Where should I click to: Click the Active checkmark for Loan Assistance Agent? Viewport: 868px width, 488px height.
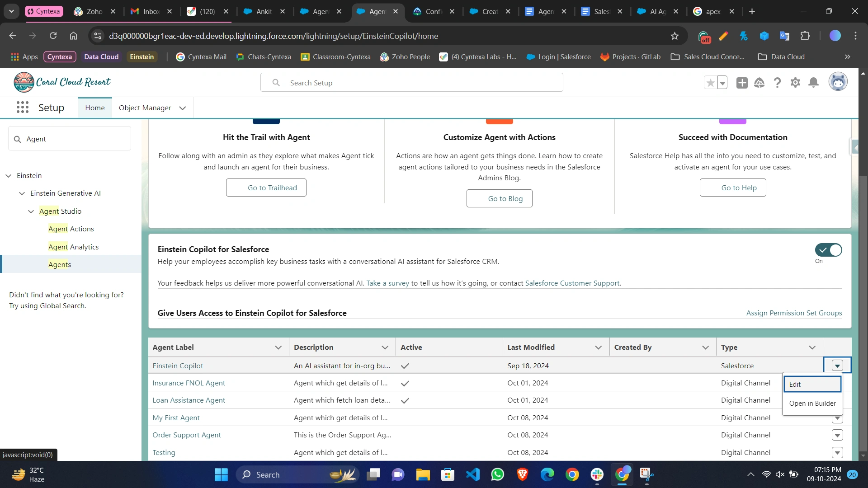point(405,400)
